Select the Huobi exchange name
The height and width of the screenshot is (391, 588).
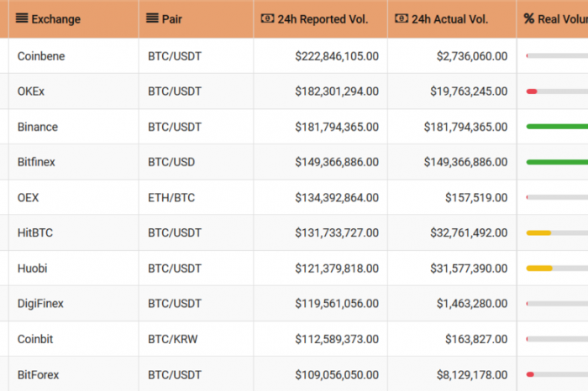point(32,268)
